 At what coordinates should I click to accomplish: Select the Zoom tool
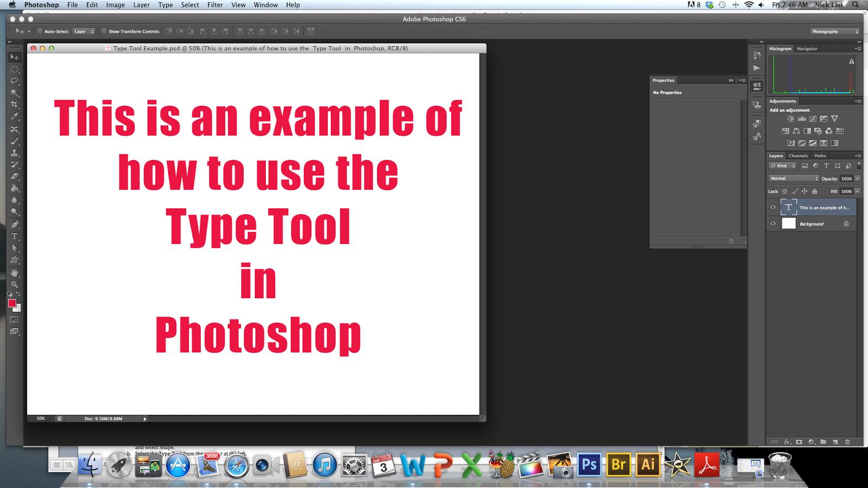click(x=15, y=285)
